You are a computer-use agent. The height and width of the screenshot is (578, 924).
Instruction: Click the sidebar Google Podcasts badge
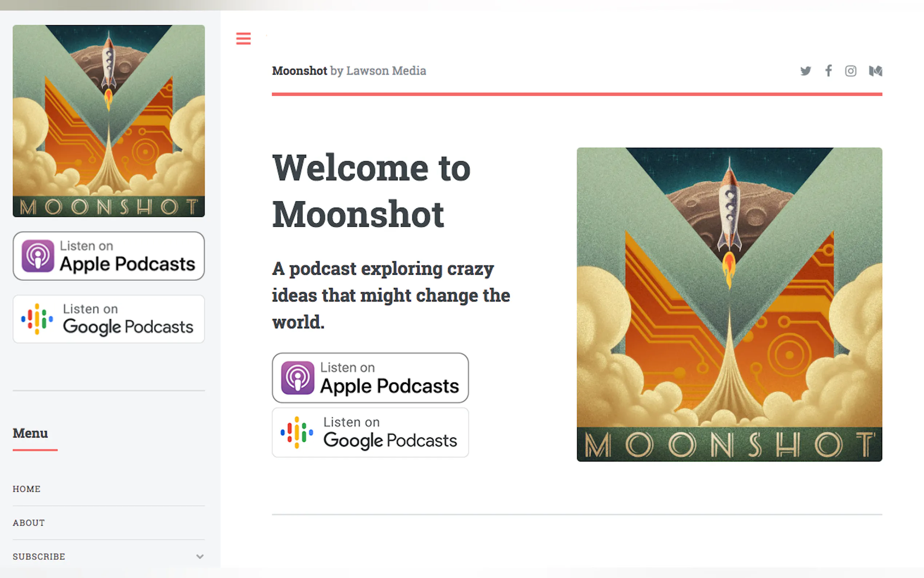tap(108, 319)
